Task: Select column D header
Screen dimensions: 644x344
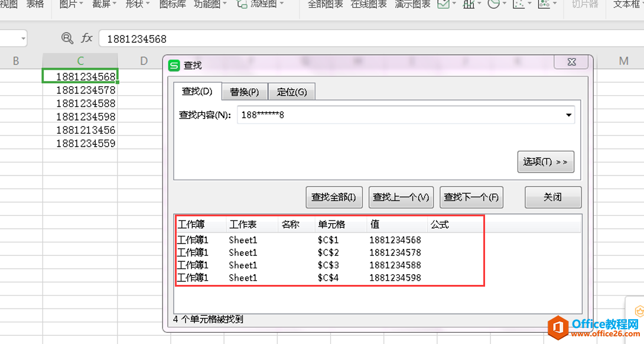Action: tap(144, 61)
